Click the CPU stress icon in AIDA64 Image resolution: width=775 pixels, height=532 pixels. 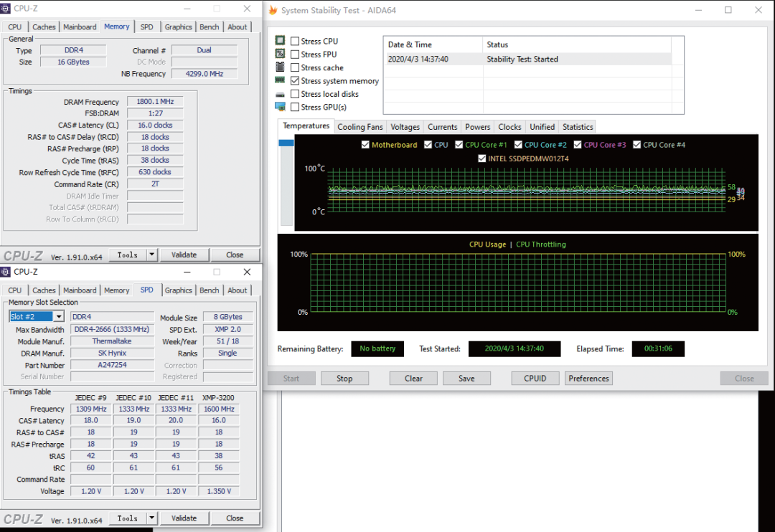(x=280, y=40)
